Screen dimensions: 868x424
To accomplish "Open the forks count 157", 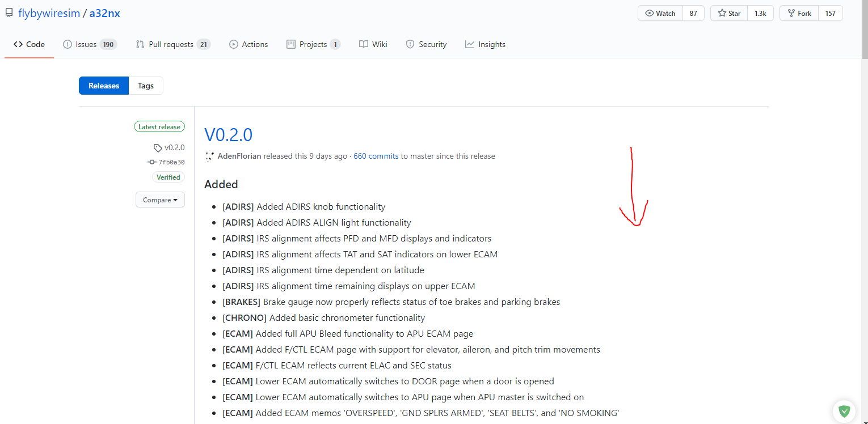I will click(x=831, y=13).
